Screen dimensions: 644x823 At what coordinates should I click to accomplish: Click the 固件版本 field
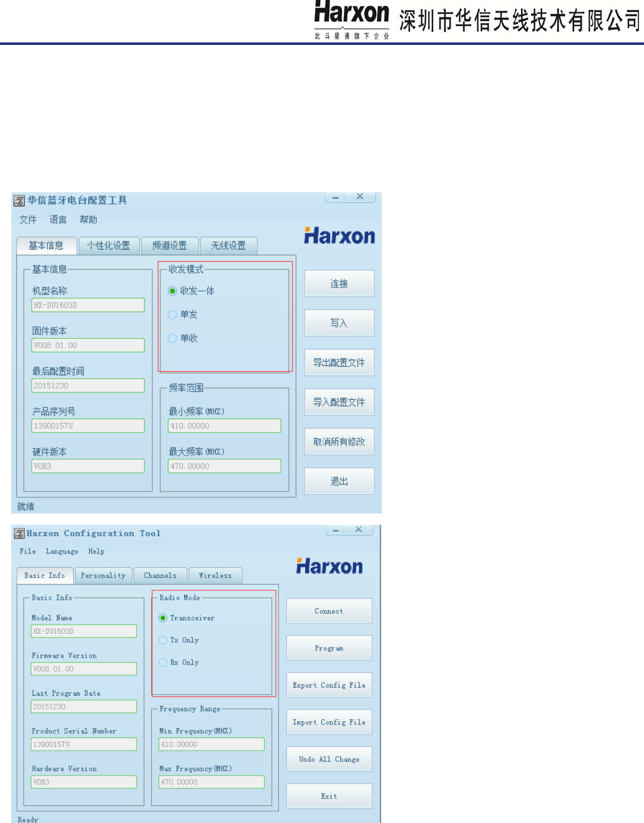(x=88, y=345)
